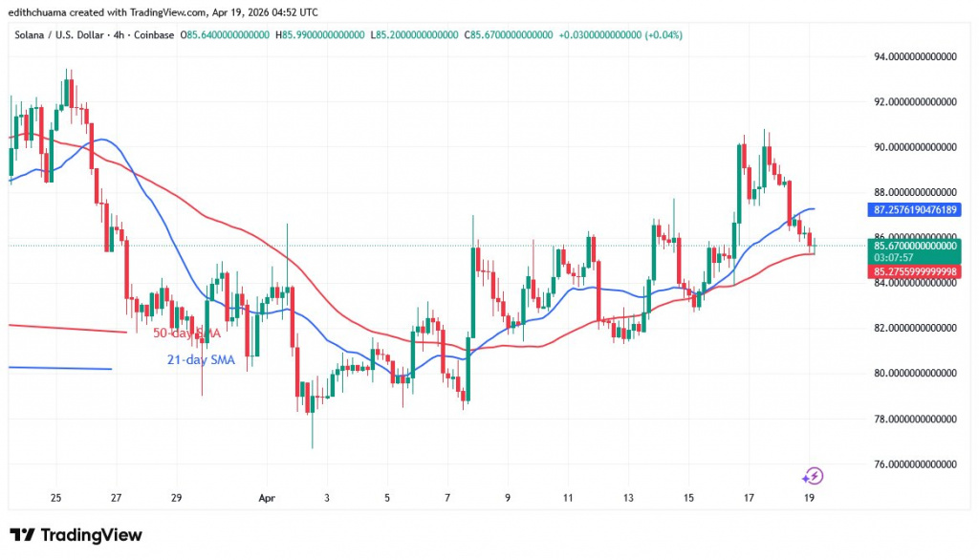Image resolution: width=979 pixels, height=560 pixels.
Task: Click the 50-day SMA text label
Action: click(186, 333)
